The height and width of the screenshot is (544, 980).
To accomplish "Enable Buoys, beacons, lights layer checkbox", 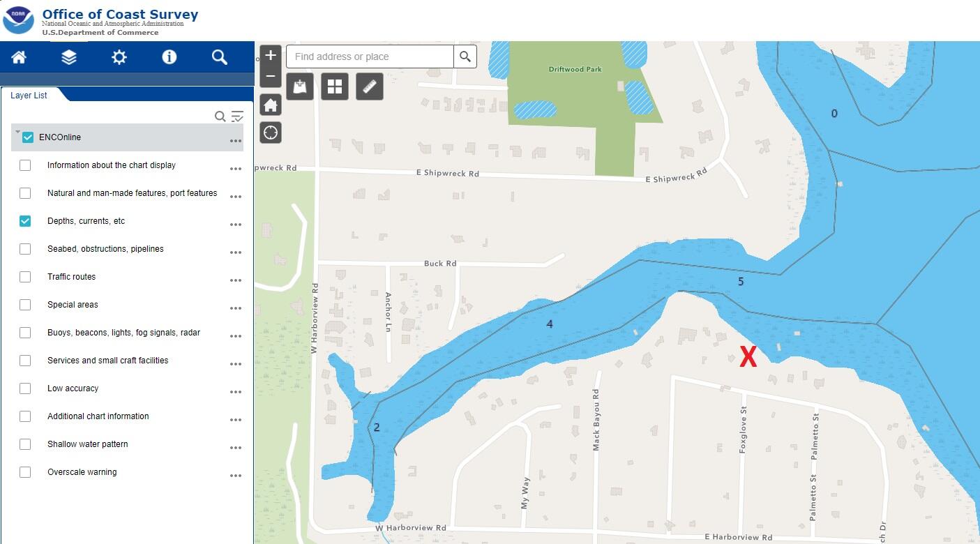I will pos(25,333).
